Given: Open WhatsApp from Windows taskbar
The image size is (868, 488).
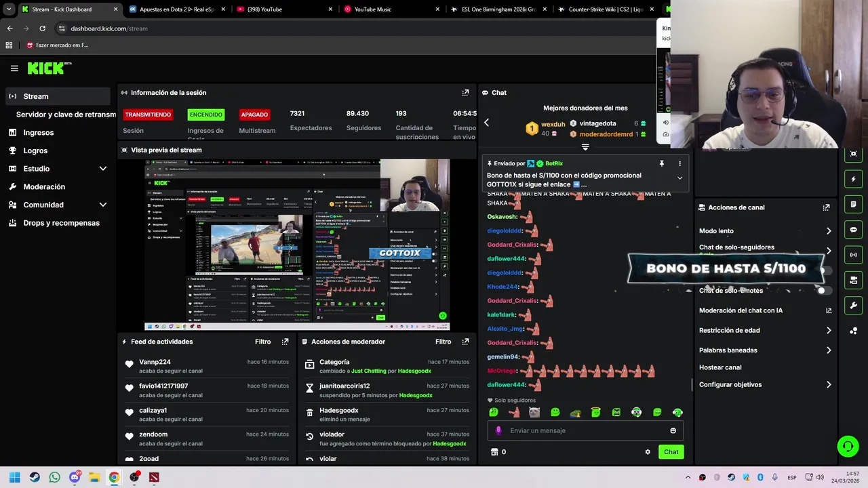Looking at the screenshot, I should click(x=54, y=477).
